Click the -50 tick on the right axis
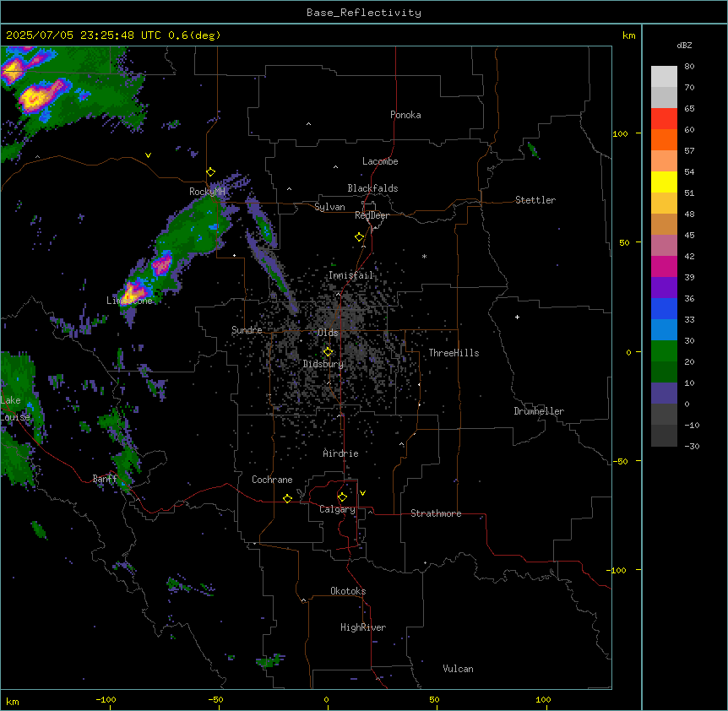The width and height of the screenshot is (728, 711). pyautogui.click(x=620, y=461)
